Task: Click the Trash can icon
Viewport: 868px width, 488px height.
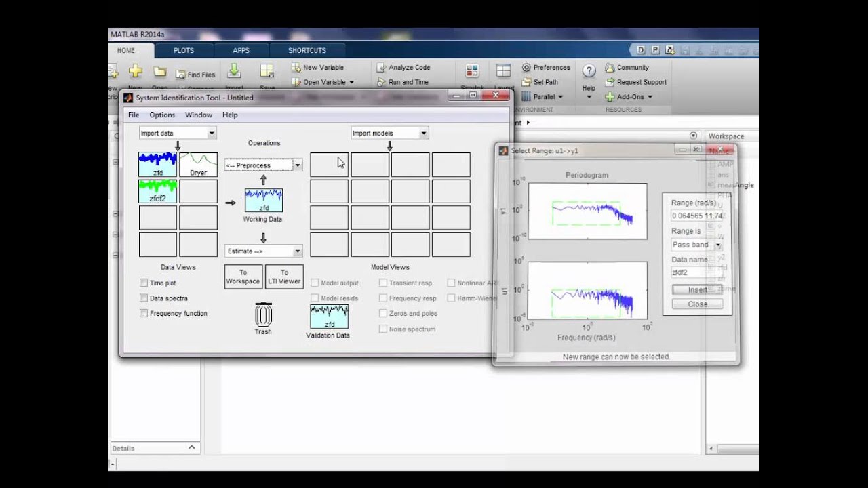Action: (x=263, y=314)
